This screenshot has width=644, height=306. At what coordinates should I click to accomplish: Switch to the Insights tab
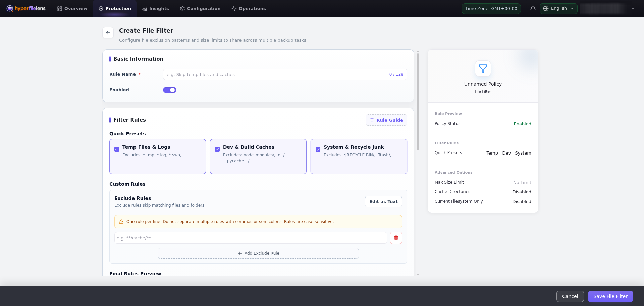pyautogui.click(x=156, y=9)
